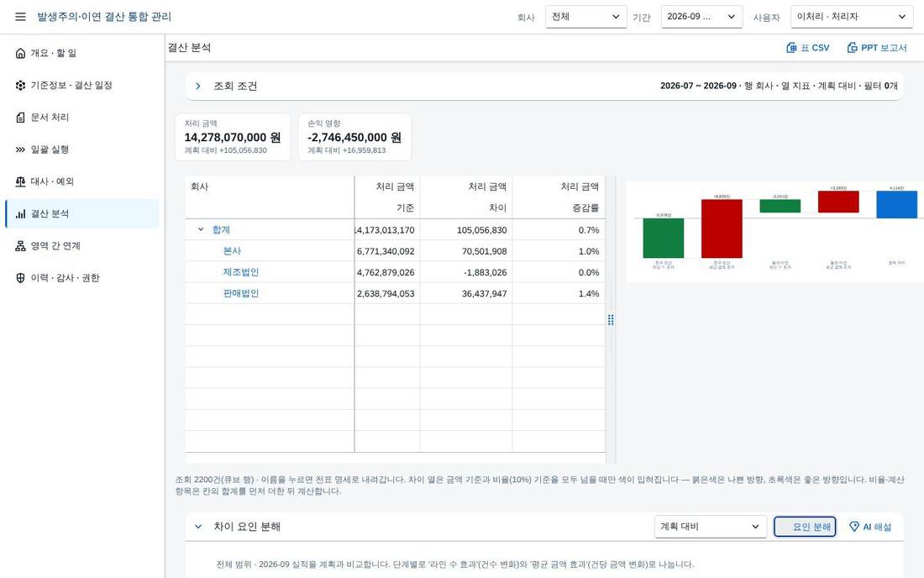Export table with 표 CSV button

coord(808,48)
